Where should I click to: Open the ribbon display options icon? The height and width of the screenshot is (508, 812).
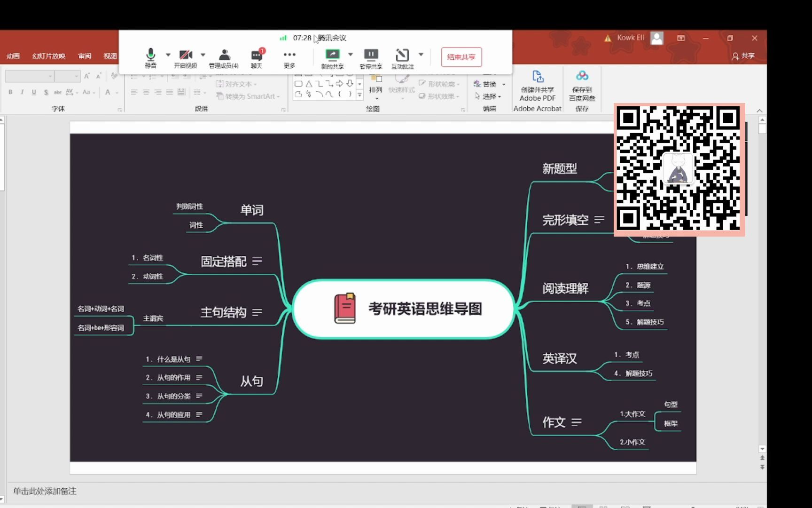point(681,38)
